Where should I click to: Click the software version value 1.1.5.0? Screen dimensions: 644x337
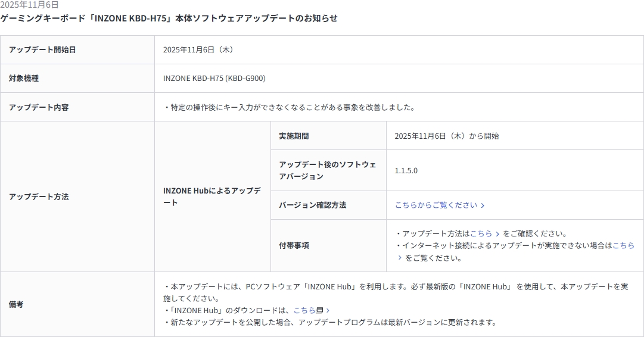pyautogui.click(x=406, y=170)
